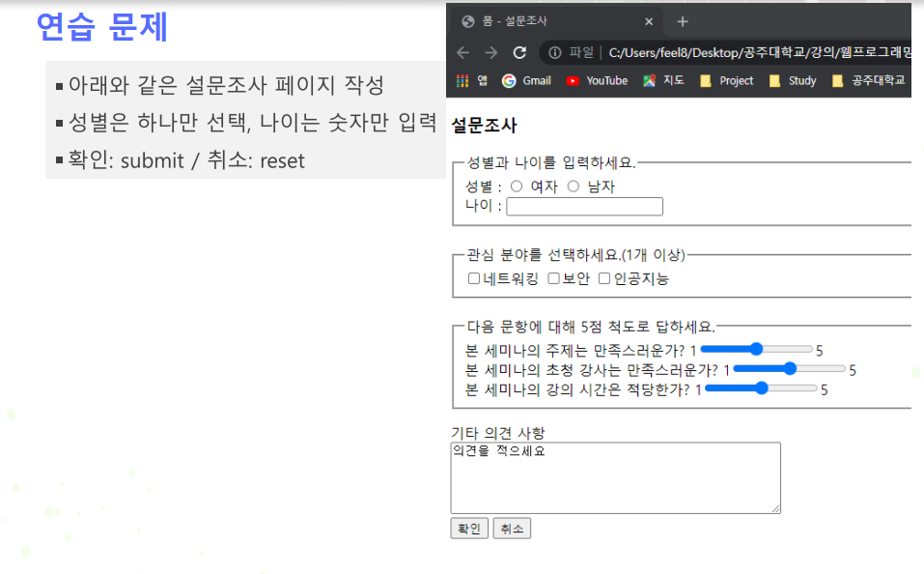Viewport: 924px width, 574px height.
Task: Select the 여자 radio button
Action: (x=518, y=186)
